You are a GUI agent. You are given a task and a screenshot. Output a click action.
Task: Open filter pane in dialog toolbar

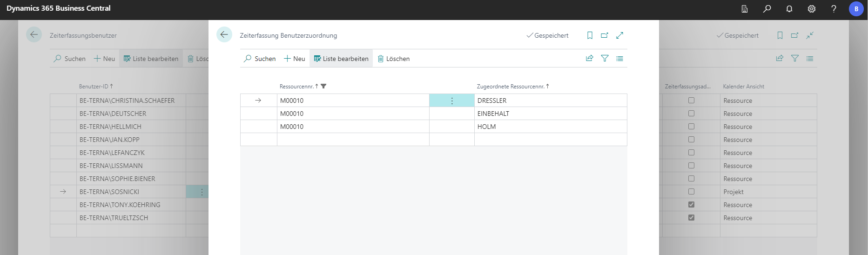605,59
